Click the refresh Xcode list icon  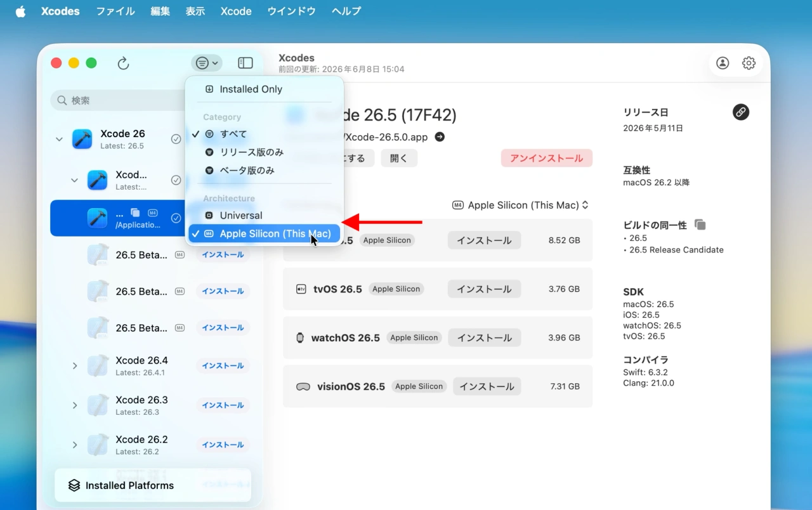click(x=124, y=63)
